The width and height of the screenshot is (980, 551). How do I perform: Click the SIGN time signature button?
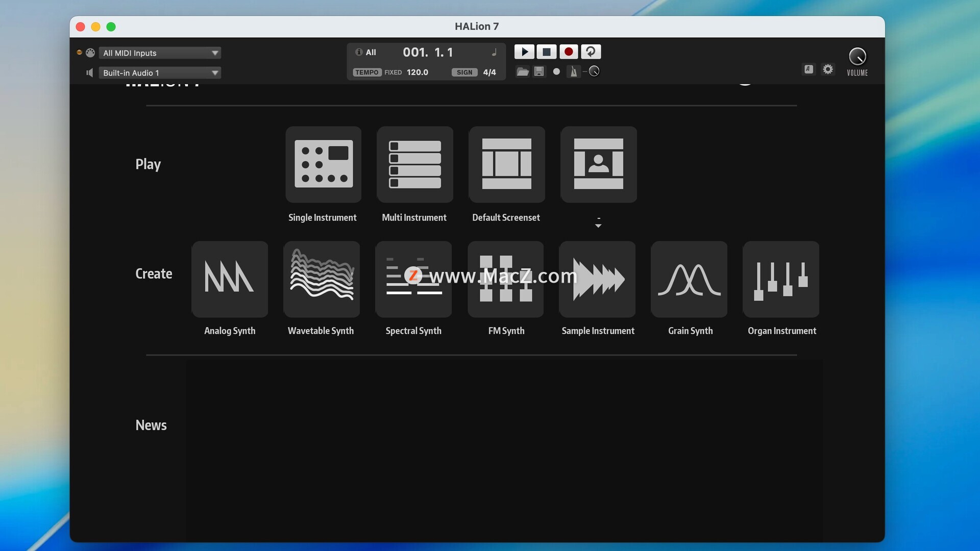[464, 72]
